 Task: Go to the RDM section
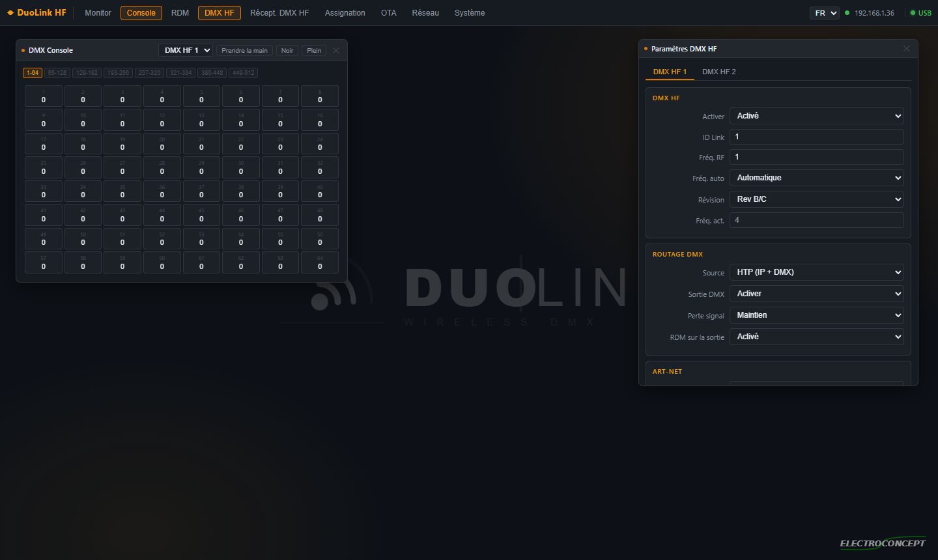[x=180, y=13]
